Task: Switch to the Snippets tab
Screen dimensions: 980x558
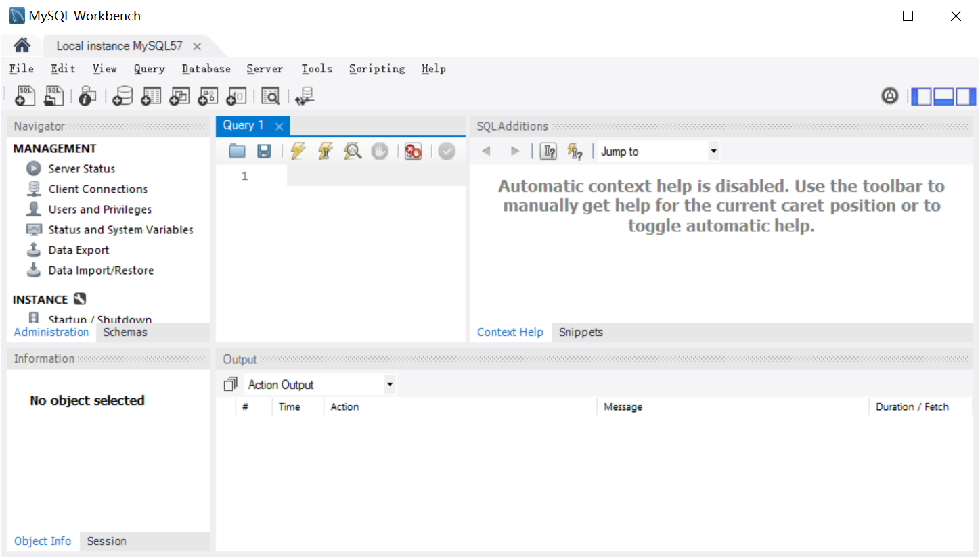Action: coord(581,332)
